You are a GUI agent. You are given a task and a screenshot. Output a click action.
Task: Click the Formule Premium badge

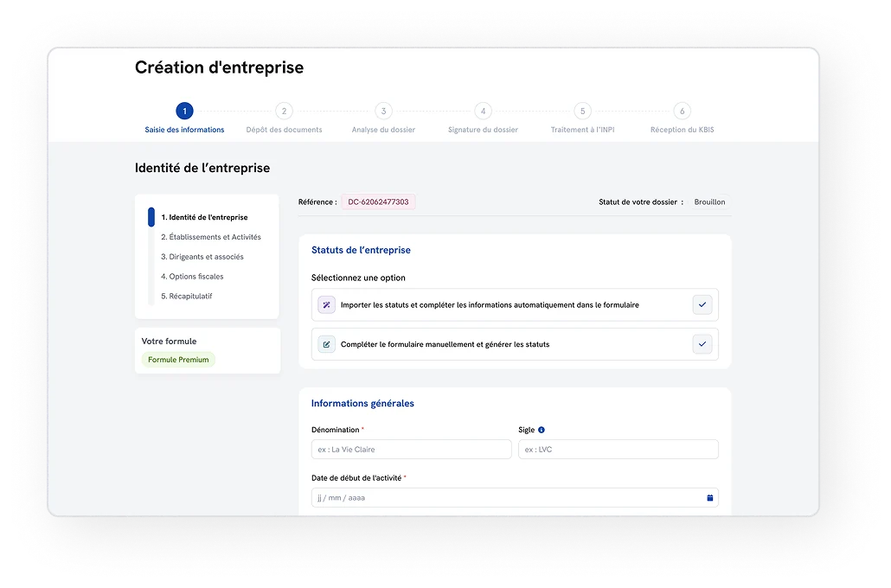(x=178, y=360)
